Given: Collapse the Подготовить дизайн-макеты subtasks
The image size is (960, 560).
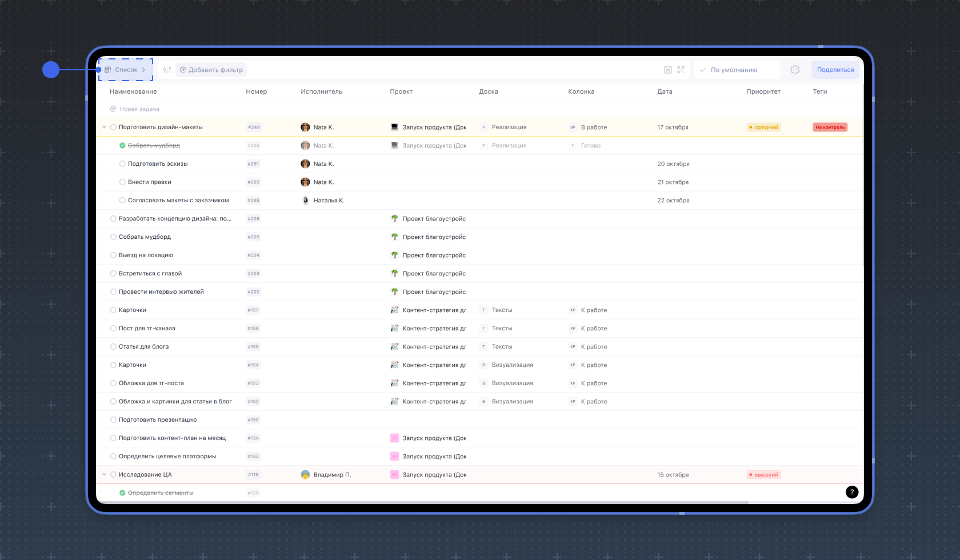Looking at the screenshot, I should pos(104,127).
